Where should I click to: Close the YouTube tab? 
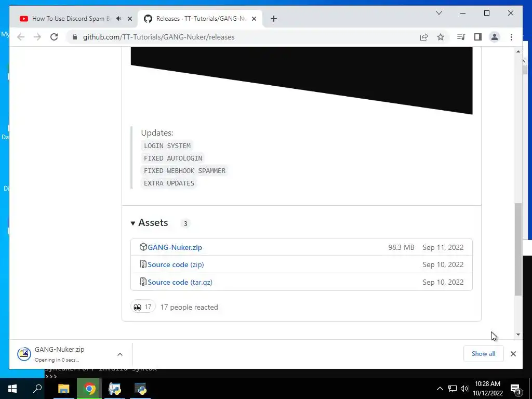click(129, 19)
